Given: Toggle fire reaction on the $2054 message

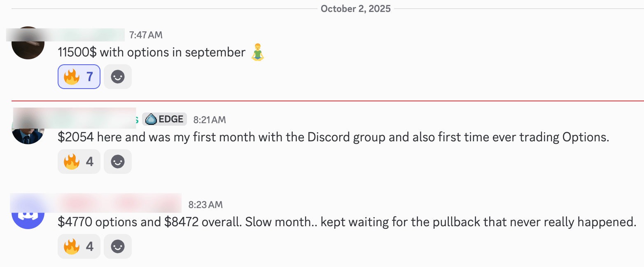Looking at the screenshot, I should click(79, 162).
